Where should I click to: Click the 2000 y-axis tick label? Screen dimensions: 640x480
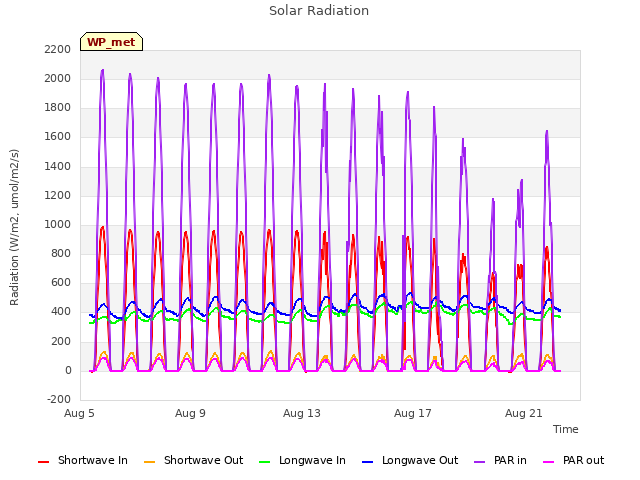pos(58,78)
